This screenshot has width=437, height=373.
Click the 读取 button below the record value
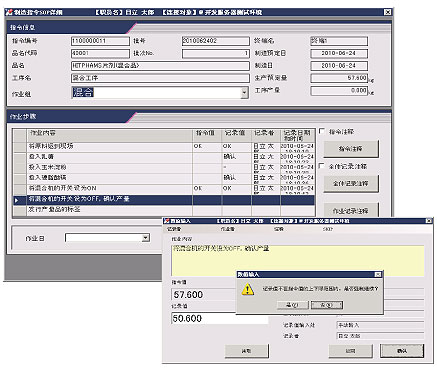point(247,351)
